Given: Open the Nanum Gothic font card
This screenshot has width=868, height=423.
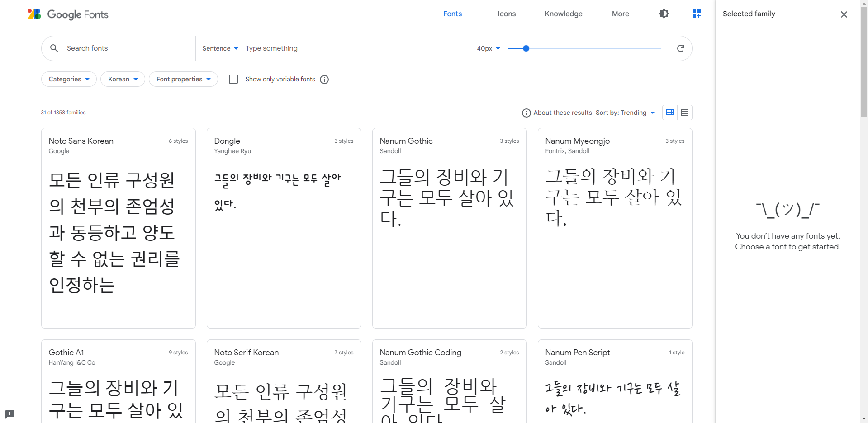Looking at the screenshot, I should pos(450,228).
